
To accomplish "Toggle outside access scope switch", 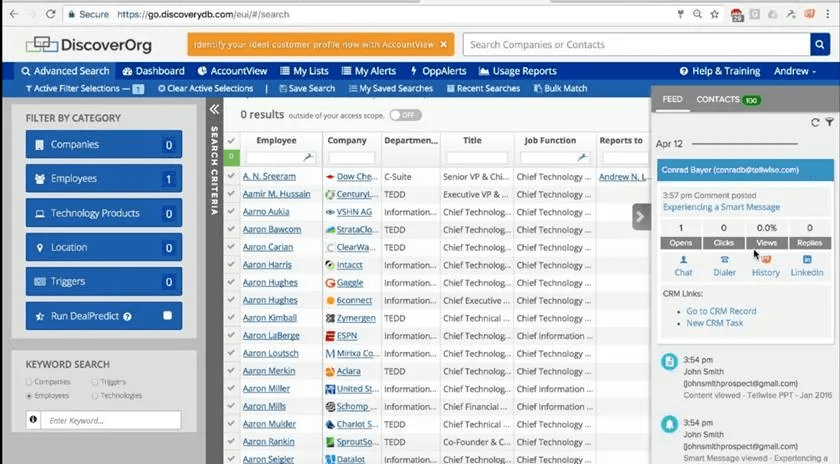I will [x=406, y=115].
